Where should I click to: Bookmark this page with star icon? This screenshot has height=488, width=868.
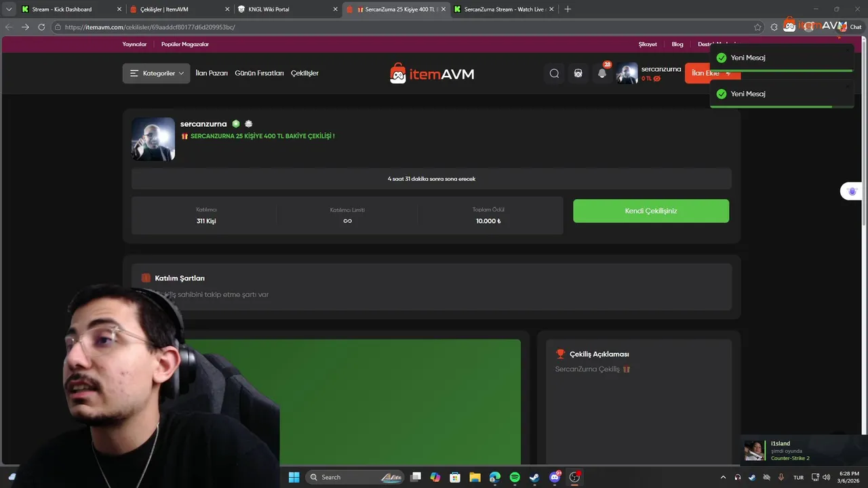click(x=757, y=27)
